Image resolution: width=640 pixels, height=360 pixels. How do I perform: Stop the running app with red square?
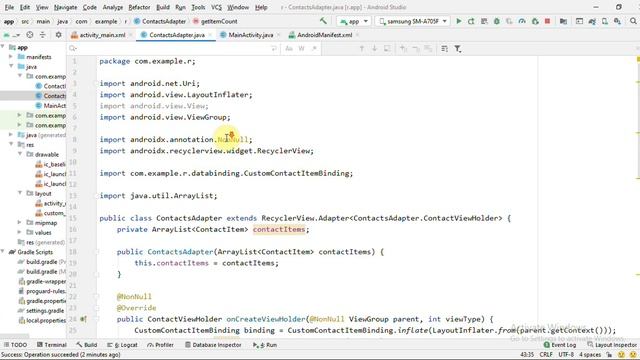coord(548,21)
